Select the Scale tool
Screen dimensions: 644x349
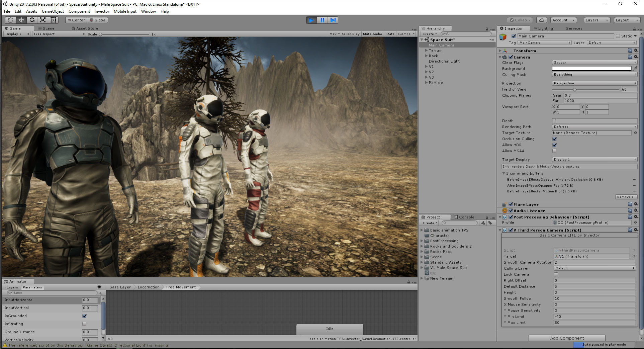[x=42, y=20]
